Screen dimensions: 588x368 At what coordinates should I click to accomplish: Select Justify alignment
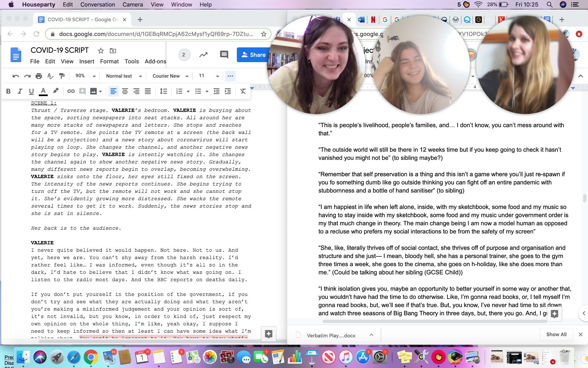(x=148, y=91)
